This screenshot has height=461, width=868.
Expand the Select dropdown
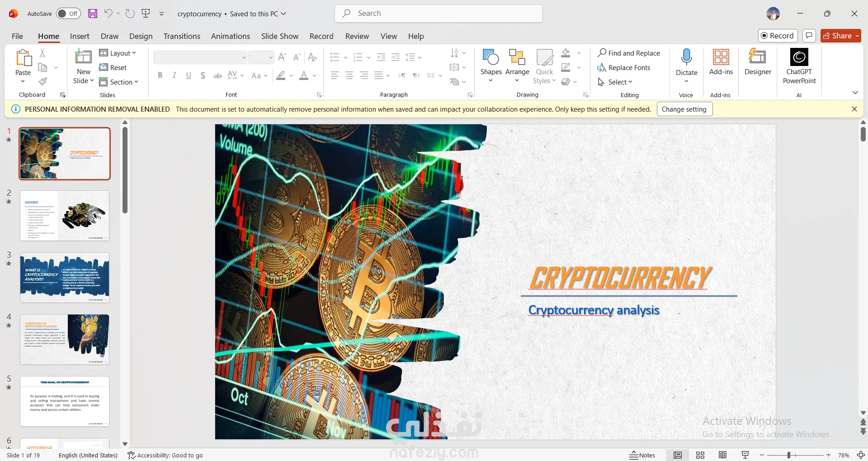click(x=615, y=82)
